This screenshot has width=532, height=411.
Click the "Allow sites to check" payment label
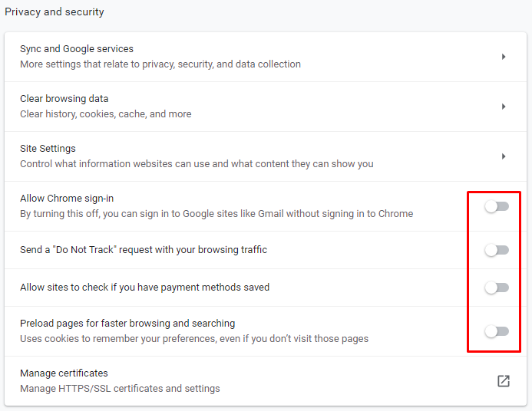pos(144,288)
